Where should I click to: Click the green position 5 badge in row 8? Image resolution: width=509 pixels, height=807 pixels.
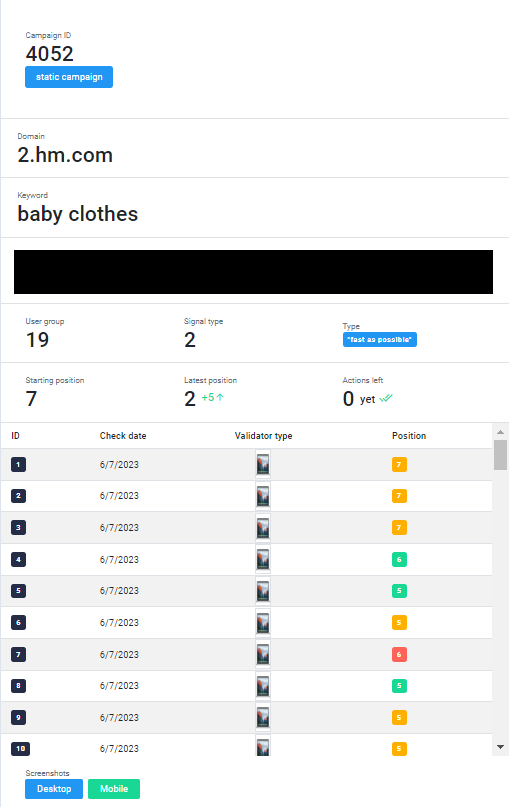[399, 686]
